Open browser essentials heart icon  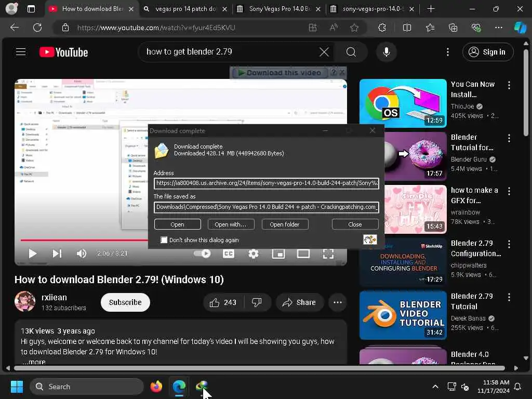coord(476,28)
